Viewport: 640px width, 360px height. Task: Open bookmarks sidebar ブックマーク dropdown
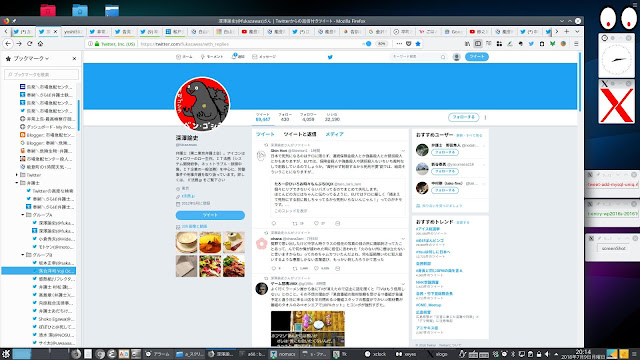coord(31,59)
